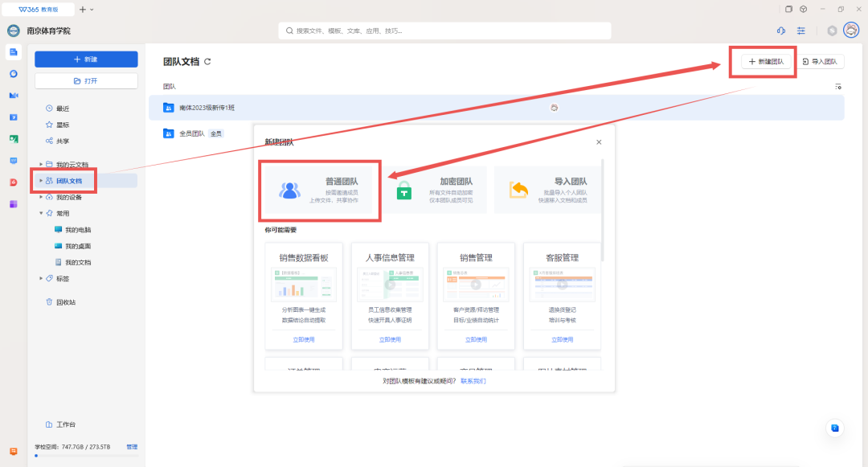Click the search files input field

[444, 31]
